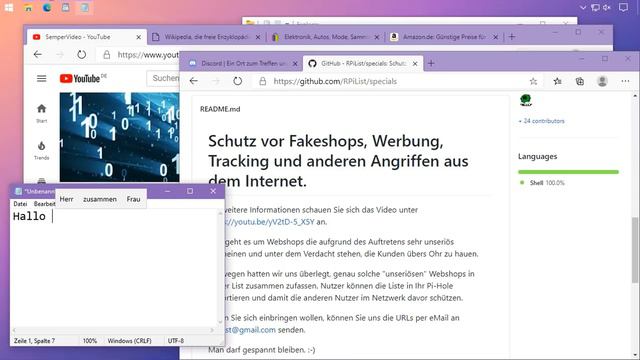This screenshot has width=640, height=360.
Task: Open the YouTube hamburger menu
Action: click(41, 78)
